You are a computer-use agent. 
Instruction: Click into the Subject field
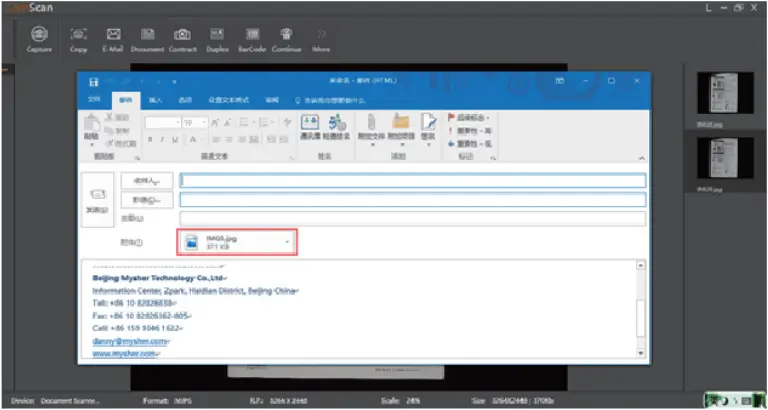point(413,218)
